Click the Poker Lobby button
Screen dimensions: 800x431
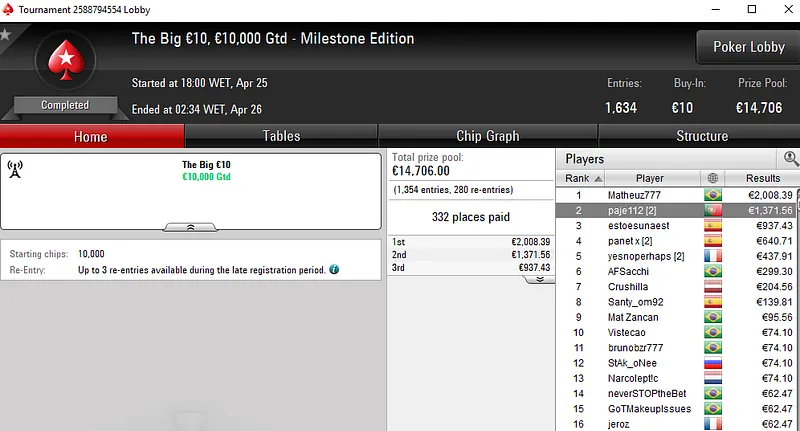click(748, 47)
